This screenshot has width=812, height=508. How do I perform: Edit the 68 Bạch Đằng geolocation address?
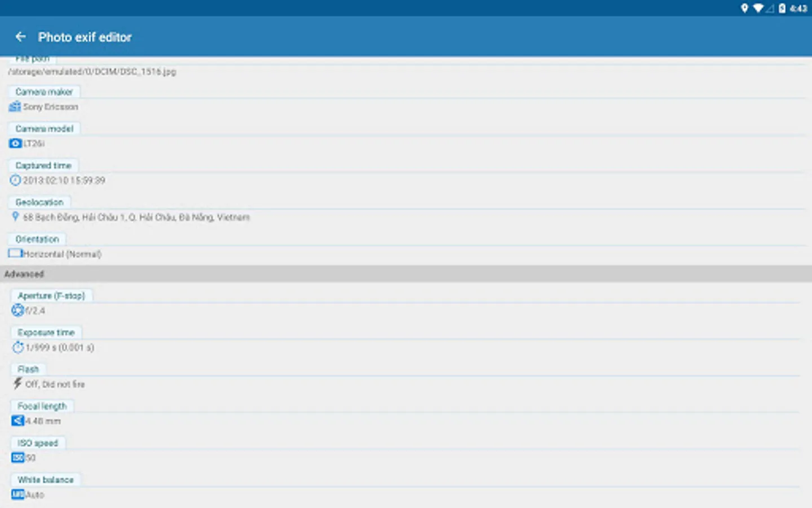(x=136, y=217)
